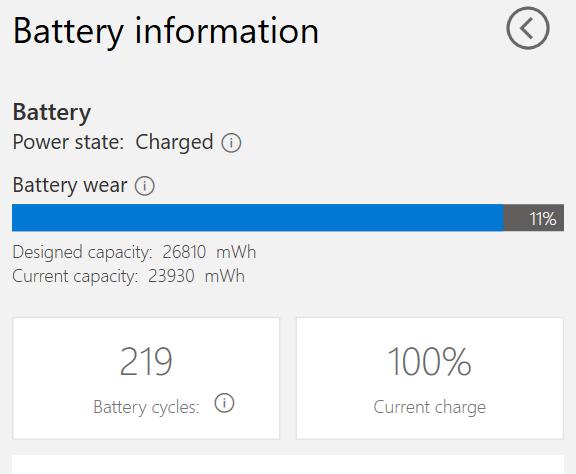Click the Power state label
The image size is (576, 474).
[68, 143]
